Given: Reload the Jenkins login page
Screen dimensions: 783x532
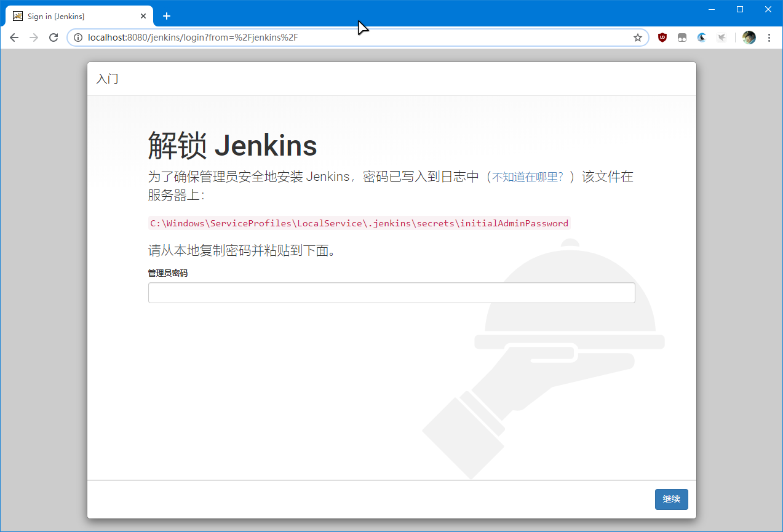Looking at the screenshot, I should click(x=54, y=38).
